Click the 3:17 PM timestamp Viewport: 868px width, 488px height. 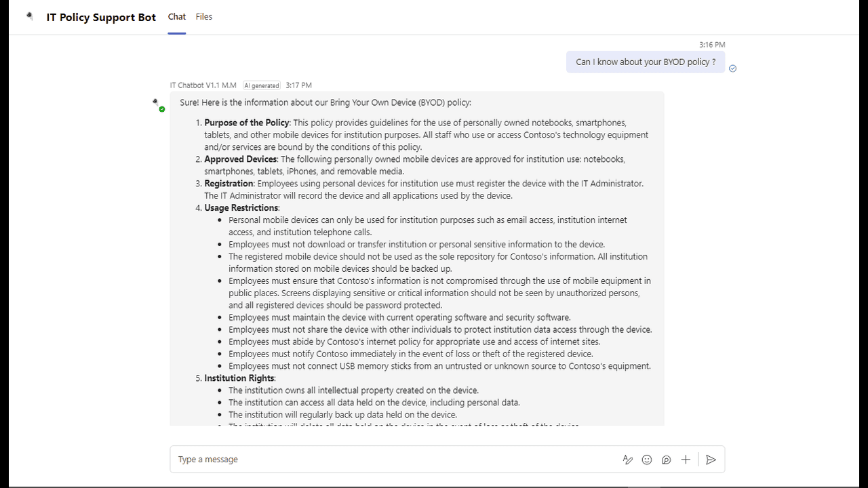coord(298,85)
